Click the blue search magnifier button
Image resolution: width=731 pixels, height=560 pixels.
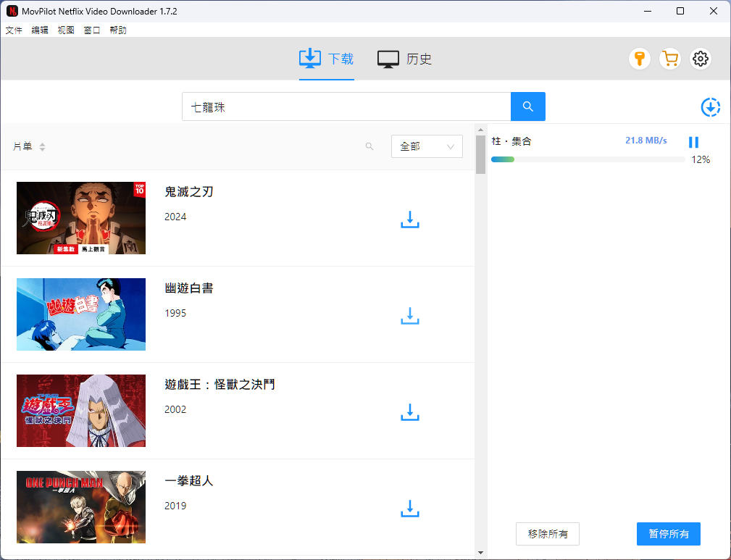click(527, 106)
